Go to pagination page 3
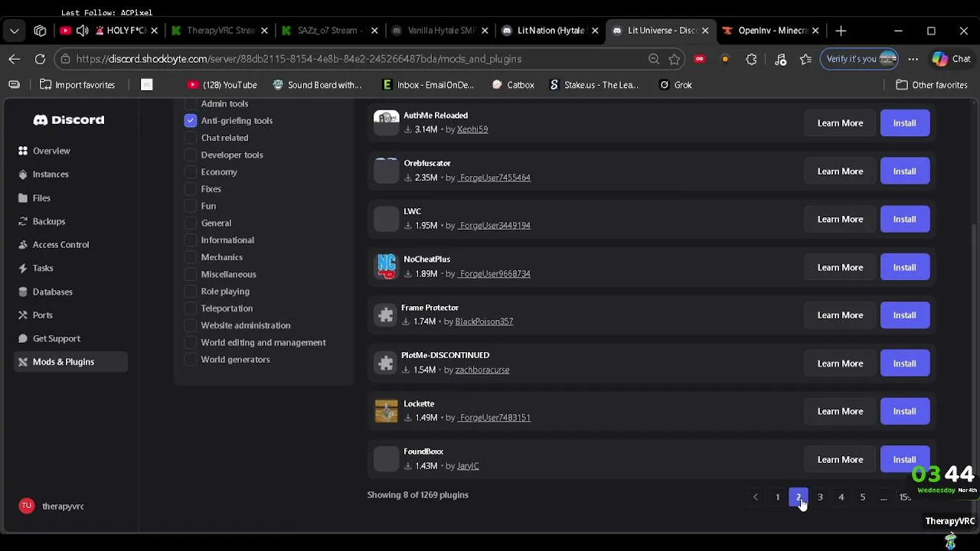 [x=820, y=497]
